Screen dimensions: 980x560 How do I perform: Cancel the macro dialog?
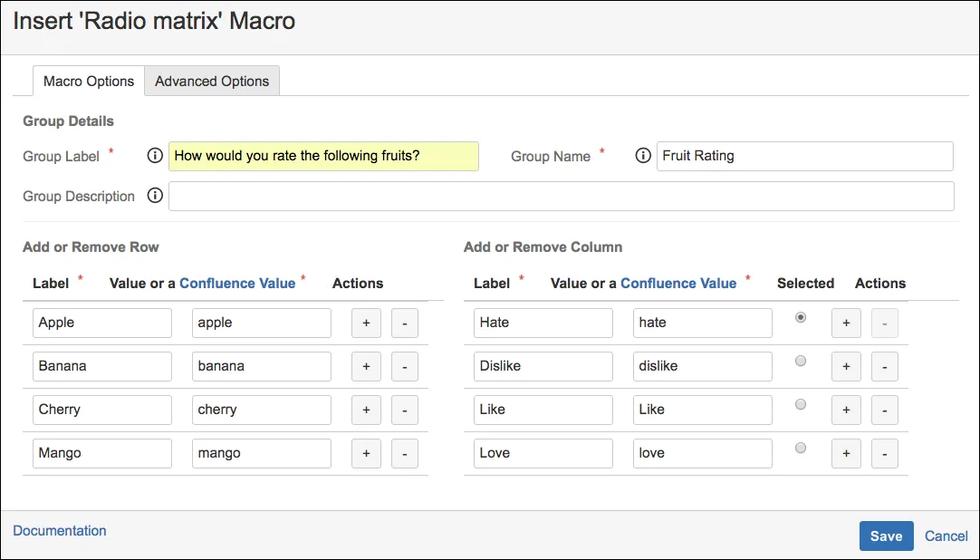(946, 536)
